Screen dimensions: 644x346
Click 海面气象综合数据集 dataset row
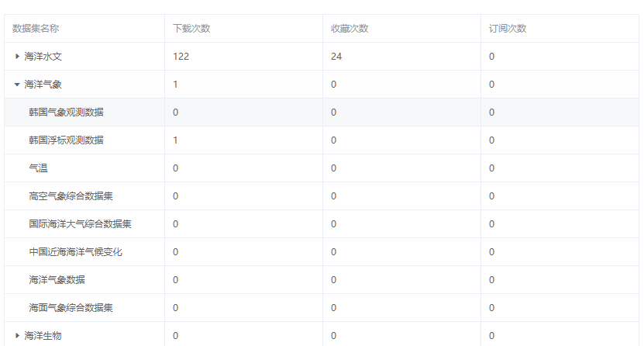(x=322, y=308)
